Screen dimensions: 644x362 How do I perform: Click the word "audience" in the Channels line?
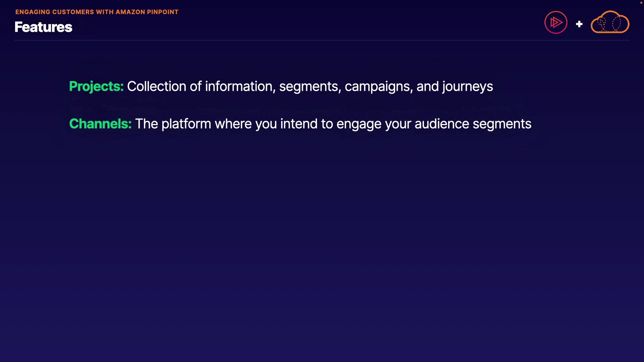pos(442,124)
